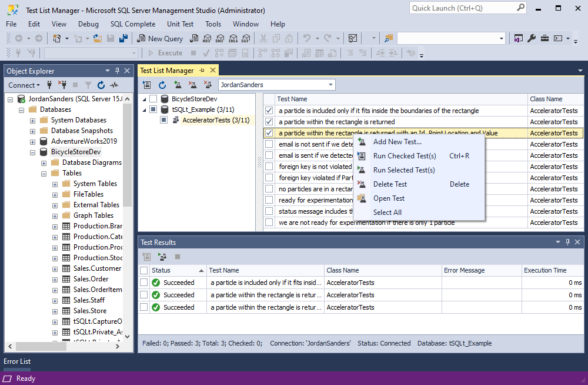The image size is (588, 385).
Task: Expand AdventureWorks2019 database node
Action: [x=32, y=142]
